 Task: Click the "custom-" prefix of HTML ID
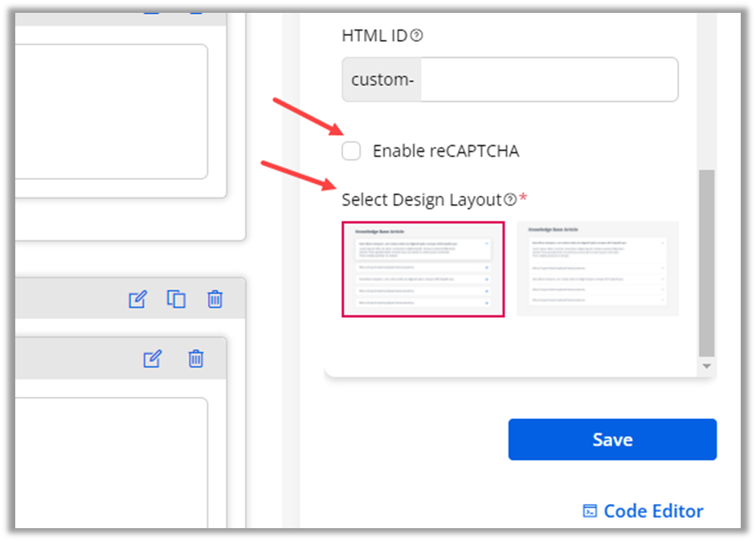point(382,80)
